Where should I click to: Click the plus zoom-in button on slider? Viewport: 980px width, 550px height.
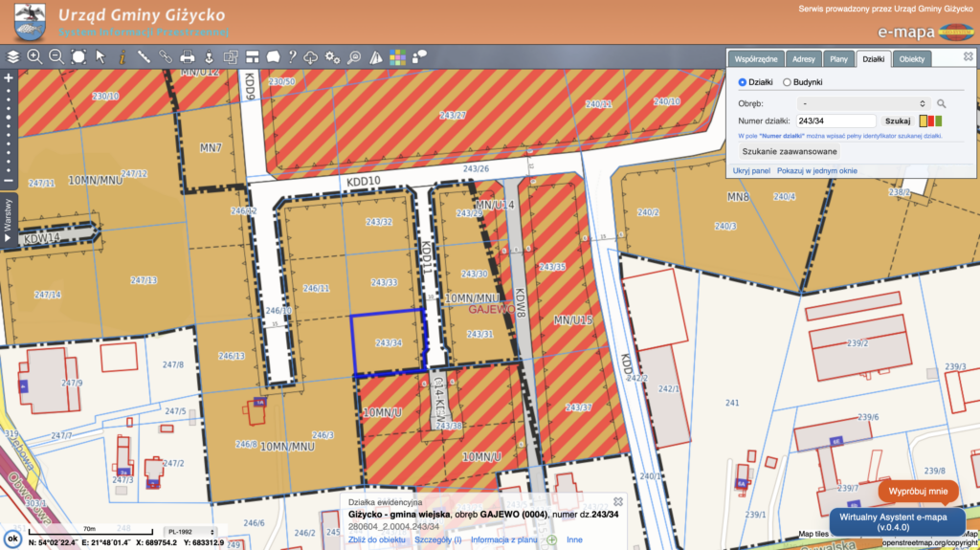pos(9,78)
